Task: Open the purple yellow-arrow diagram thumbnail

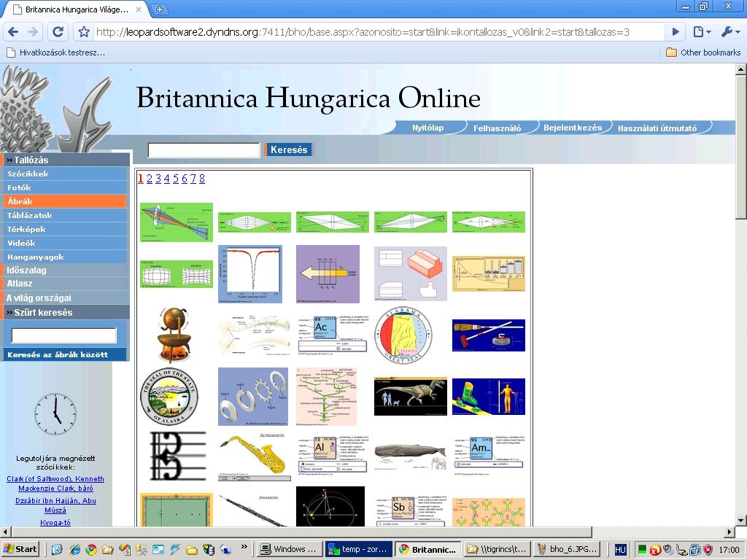Action: click(x=328, y=274)
